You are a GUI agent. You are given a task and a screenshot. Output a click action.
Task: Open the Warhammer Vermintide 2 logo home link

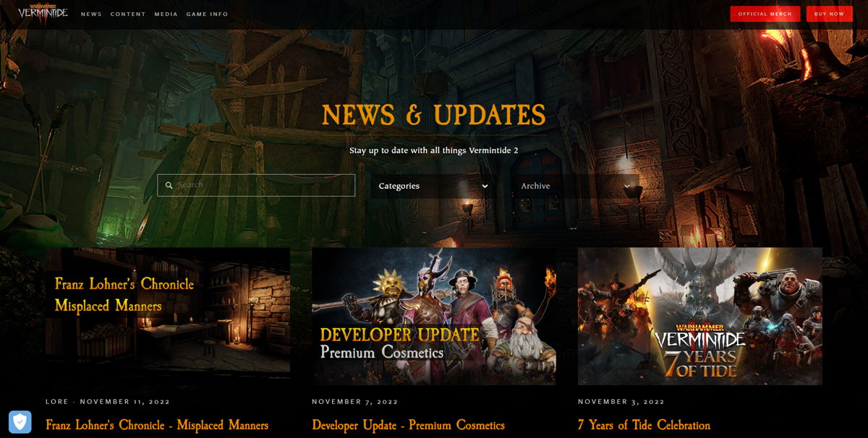point(43,14)
